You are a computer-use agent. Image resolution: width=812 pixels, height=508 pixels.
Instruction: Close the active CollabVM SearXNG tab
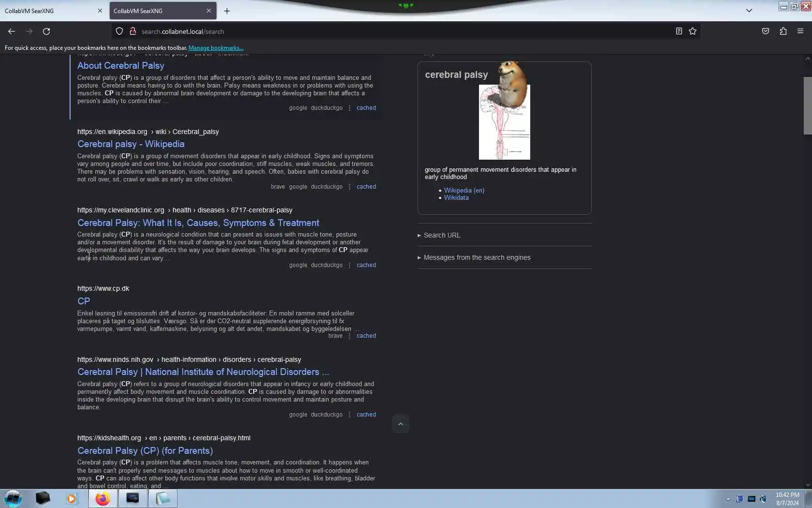pyautogui.click(x=208, y=11)
